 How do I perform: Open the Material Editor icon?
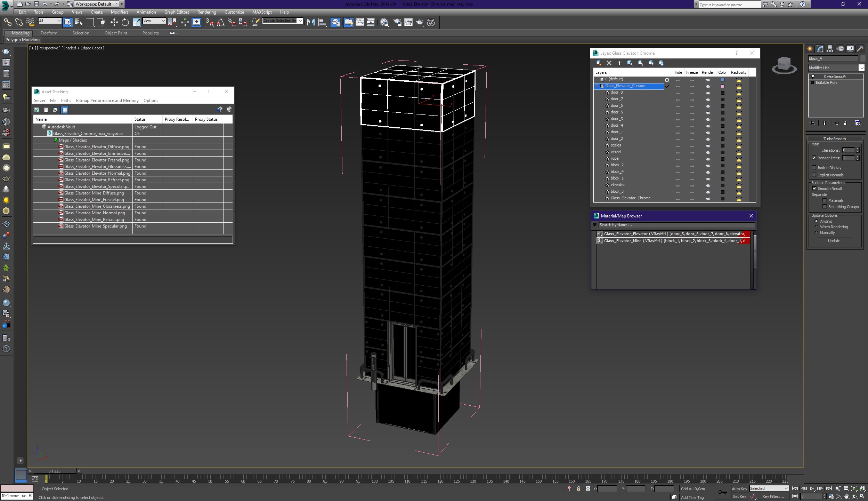[x=384, y=22]
